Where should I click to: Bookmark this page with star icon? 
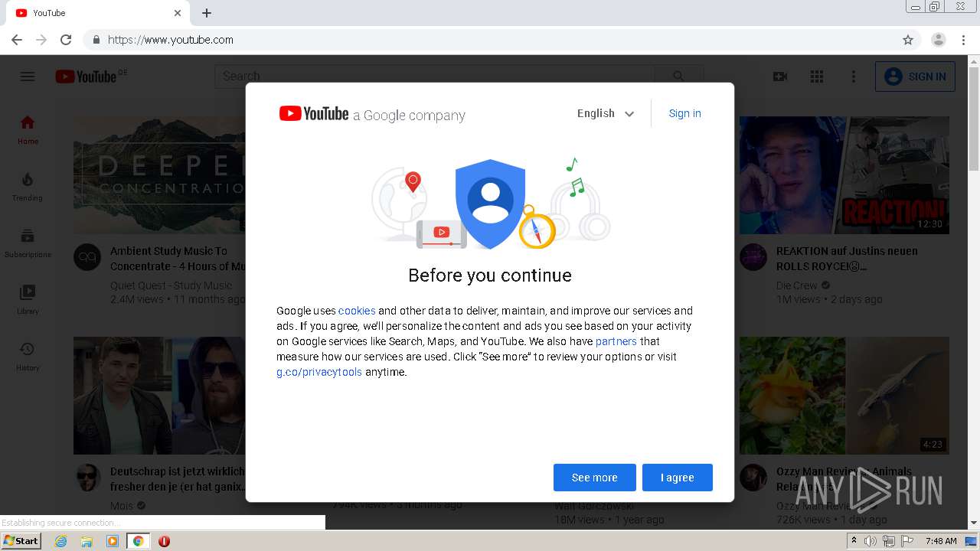coord(908,40)
